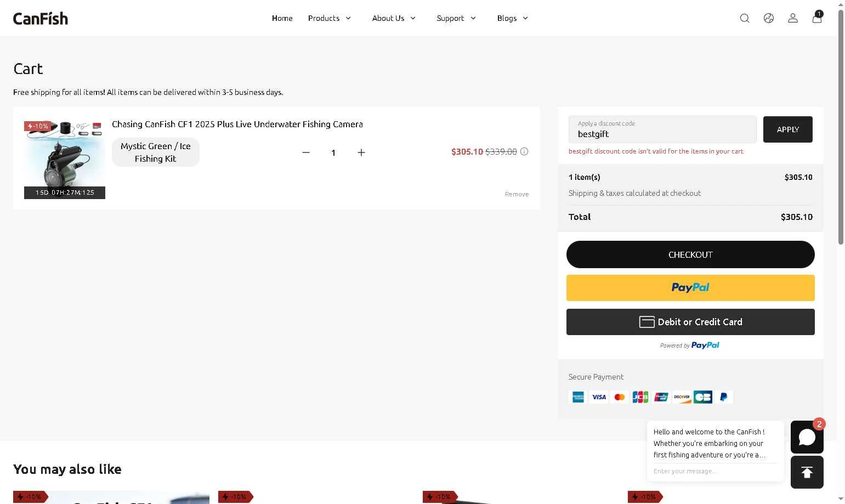
Task: Click the UnionPay payment icon
Action: tap(661, 397)
